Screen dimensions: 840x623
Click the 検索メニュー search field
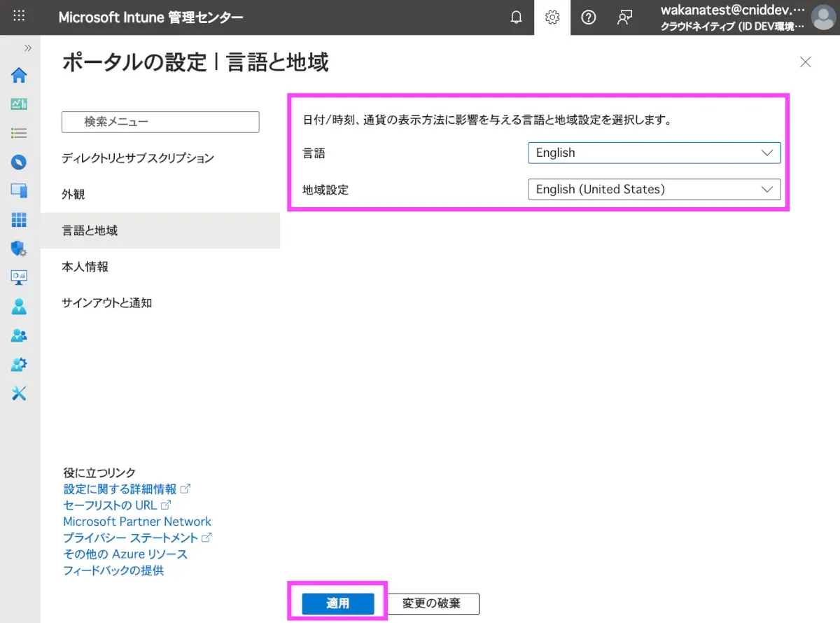pyautogui.click(x=160, y=122)
